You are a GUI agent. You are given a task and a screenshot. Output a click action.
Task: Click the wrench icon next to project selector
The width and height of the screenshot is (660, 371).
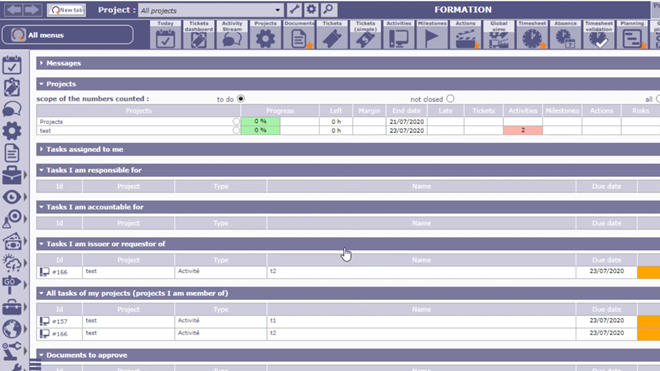tap(294, 9)
